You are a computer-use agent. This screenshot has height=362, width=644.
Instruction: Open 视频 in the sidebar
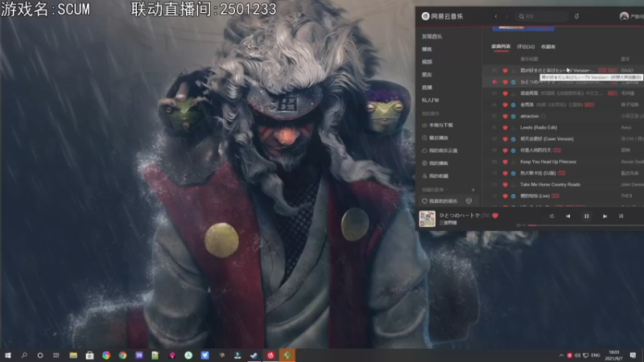tap(427, 62)
